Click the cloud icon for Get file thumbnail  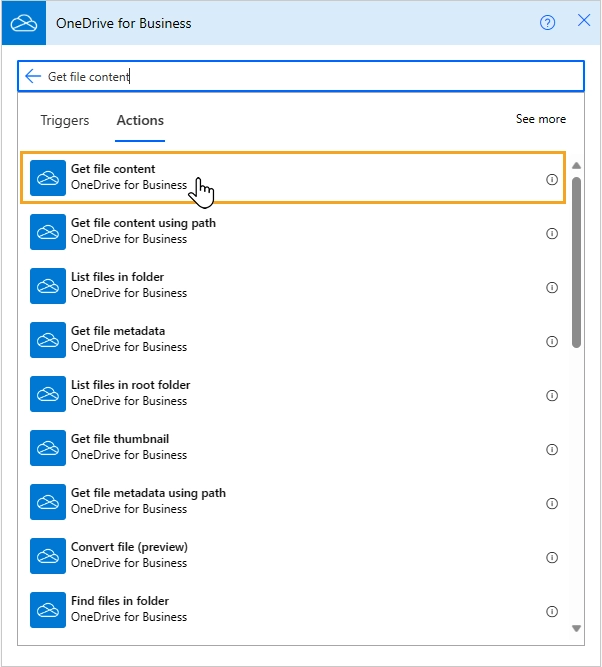tap(48, 448)
